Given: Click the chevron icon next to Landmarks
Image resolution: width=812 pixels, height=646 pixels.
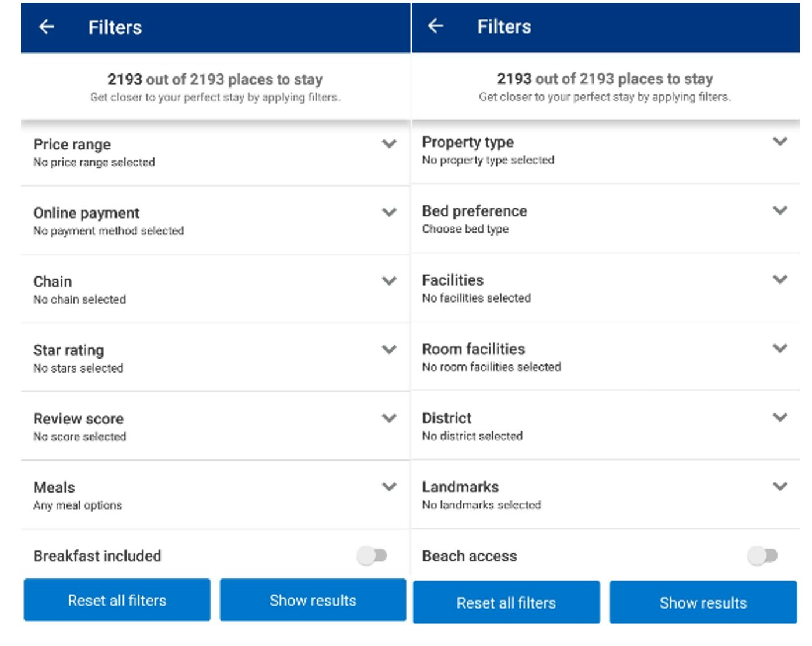Looking at the screenshot, I should click(x=780, y=486).
